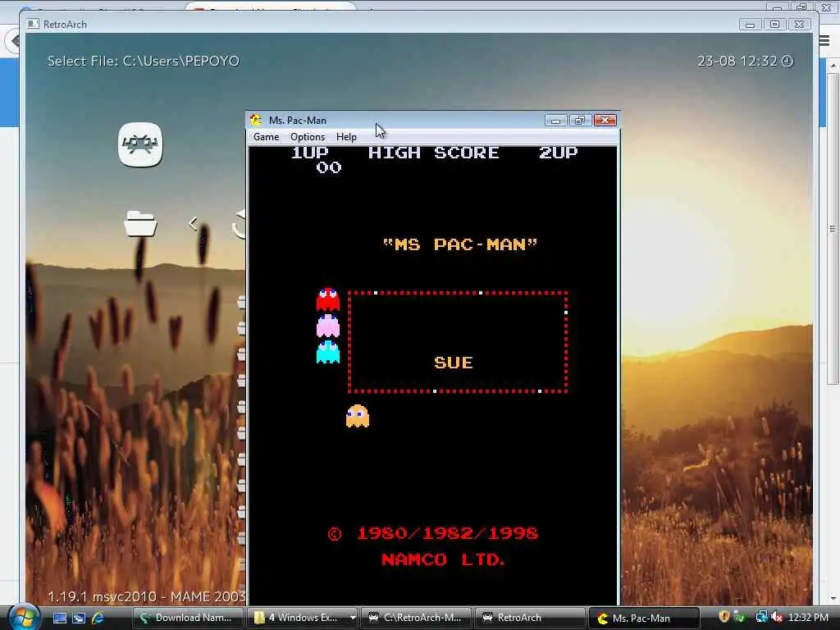Image resolution: width=840 pixels, height=630 pixels.
Task: Launch Internet Explorer from quick launch
Action: [98, 618]
